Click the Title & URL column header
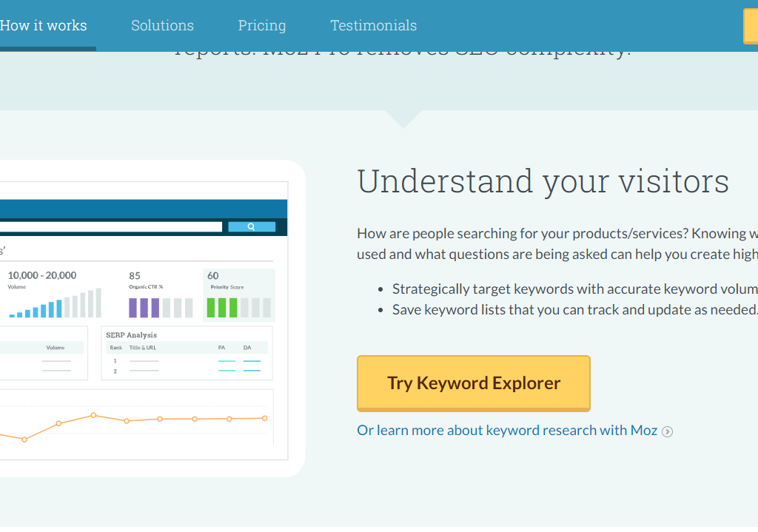Viewport: 758px width, 532px height. [143, 348]
